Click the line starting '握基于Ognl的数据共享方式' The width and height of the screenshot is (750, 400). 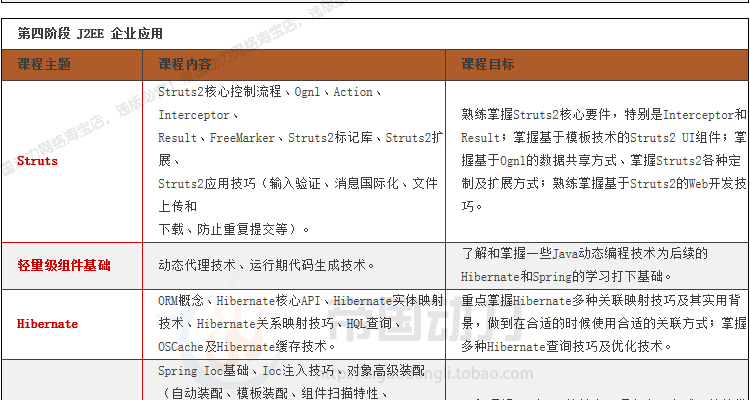[x=601, y=161]
